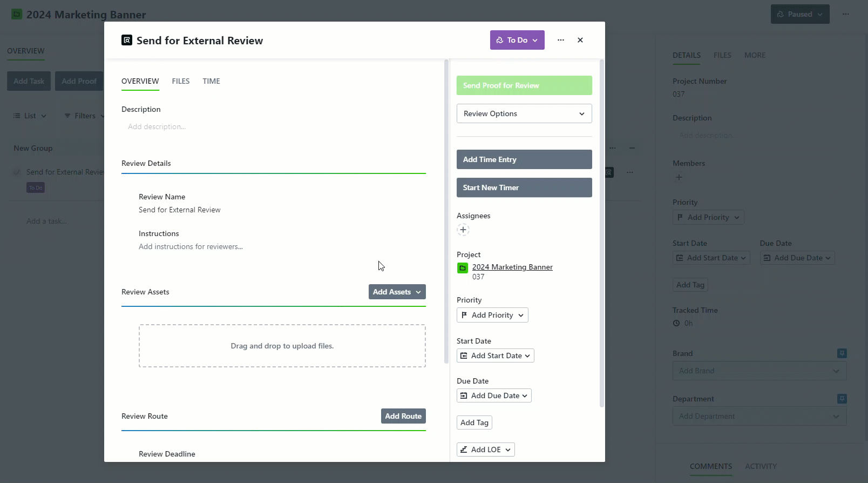The height and width of the screenshot is (483, 868).
Task: Switch to the ACTIVITY tab
Action: click(761, 466)
